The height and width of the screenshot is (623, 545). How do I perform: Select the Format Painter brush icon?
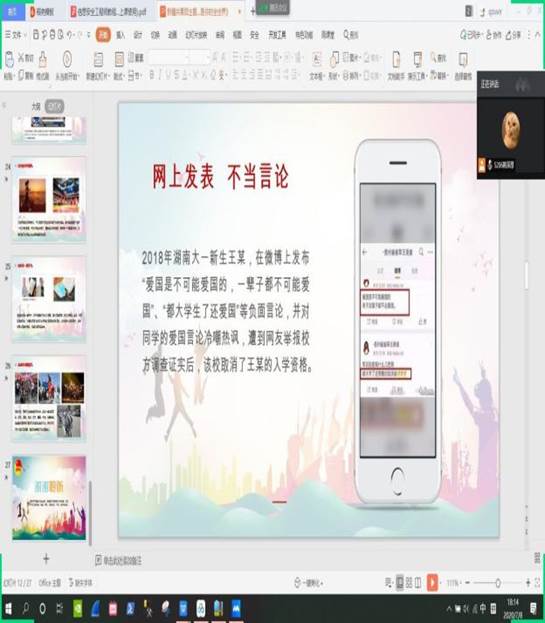click(43, 60)
